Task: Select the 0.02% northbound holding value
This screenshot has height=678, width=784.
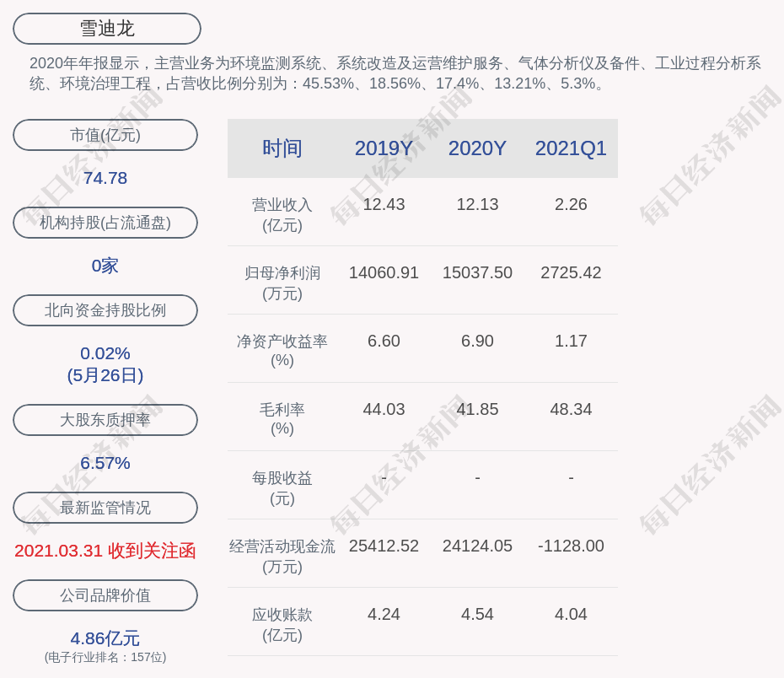Action: [105, 353]
